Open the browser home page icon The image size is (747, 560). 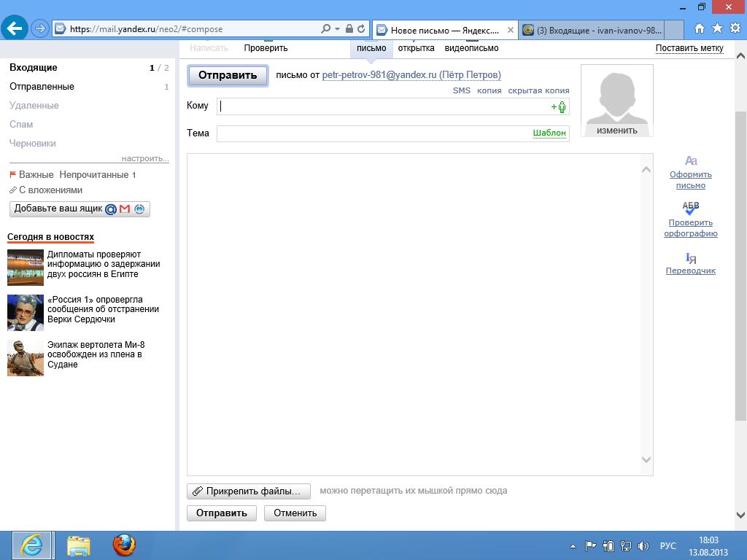click(700, 28)
